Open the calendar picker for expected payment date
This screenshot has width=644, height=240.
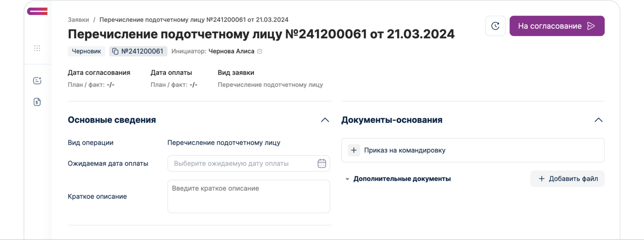pyautogui.click(x=322, y=163)
